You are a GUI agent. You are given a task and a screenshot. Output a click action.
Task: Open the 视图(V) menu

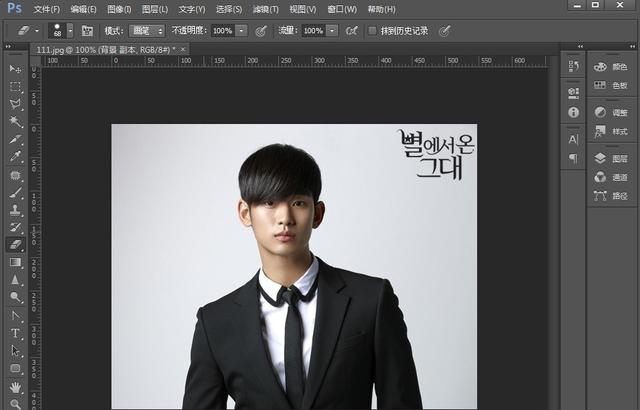click(303, 9)
